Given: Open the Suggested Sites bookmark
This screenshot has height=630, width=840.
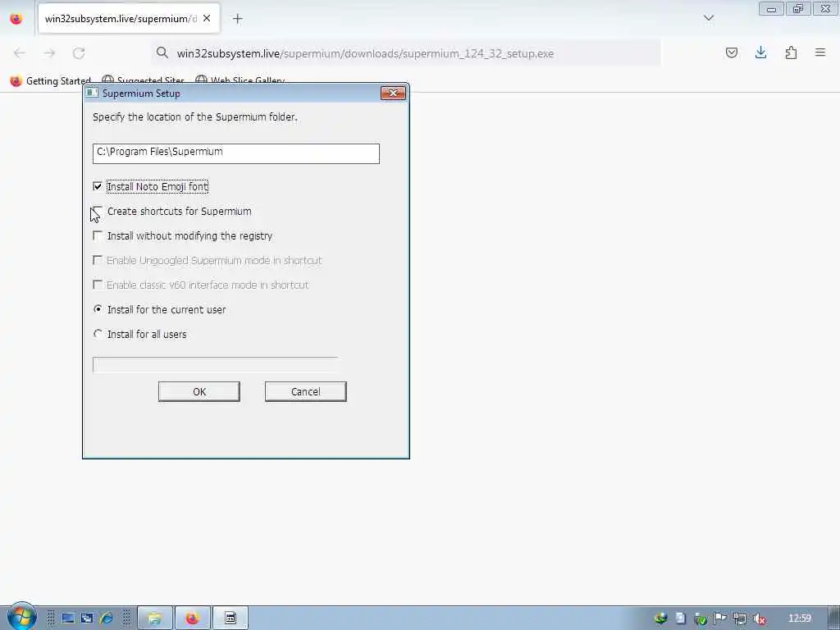Looking at the screenshot, I should pos(143,81).
